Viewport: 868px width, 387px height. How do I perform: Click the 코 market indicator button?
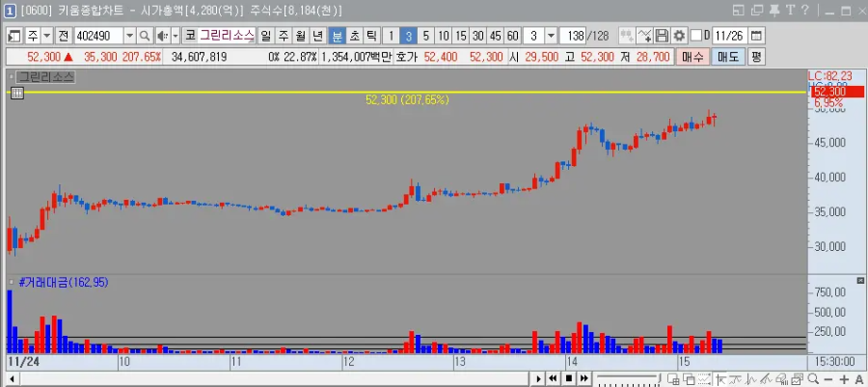(x=190, y=36)
